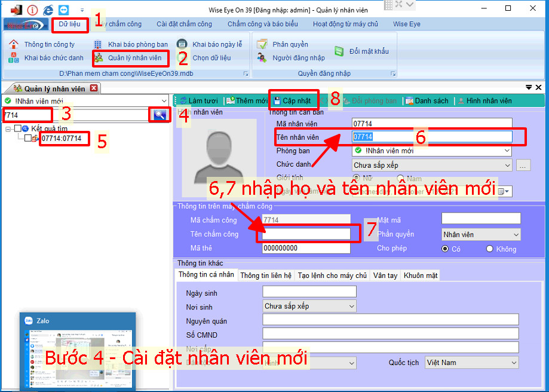This screenshot has height=392, width=549.
Task: Click the Đổi mật khẩu green icon
Action: (x=339, y=51)
